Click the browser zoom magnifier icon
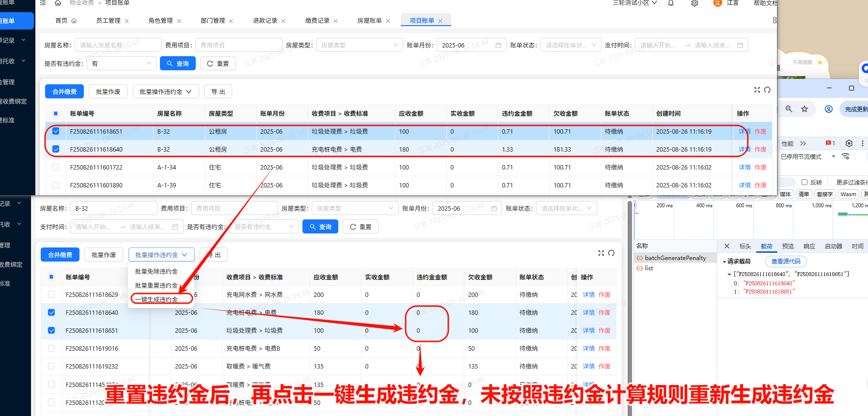This screenshot has height=416, width=868. pyautogui.click(x=789, y=109)
